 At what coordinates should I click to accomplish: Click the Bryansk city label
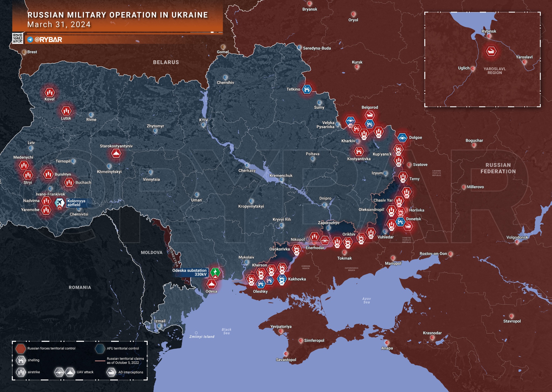310,9
